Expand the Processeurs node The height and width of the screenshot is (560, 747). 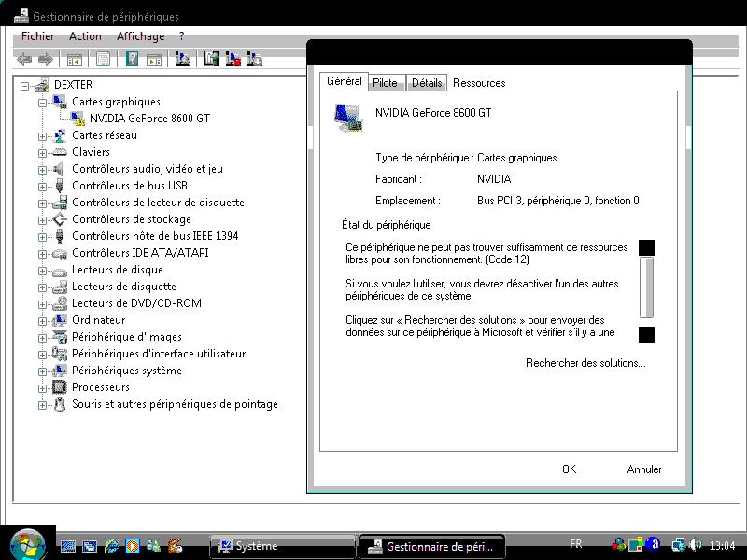pos(42,388)
